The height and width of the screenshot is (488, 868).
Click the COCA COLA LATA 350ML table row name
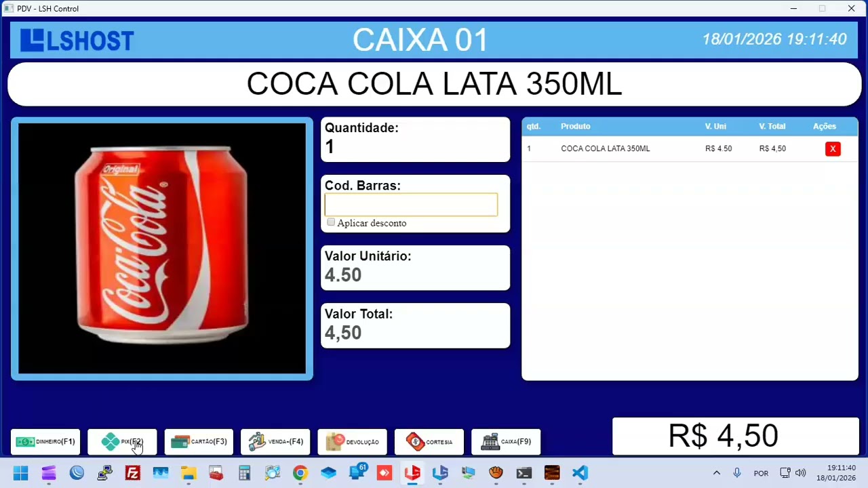[606, 148]
